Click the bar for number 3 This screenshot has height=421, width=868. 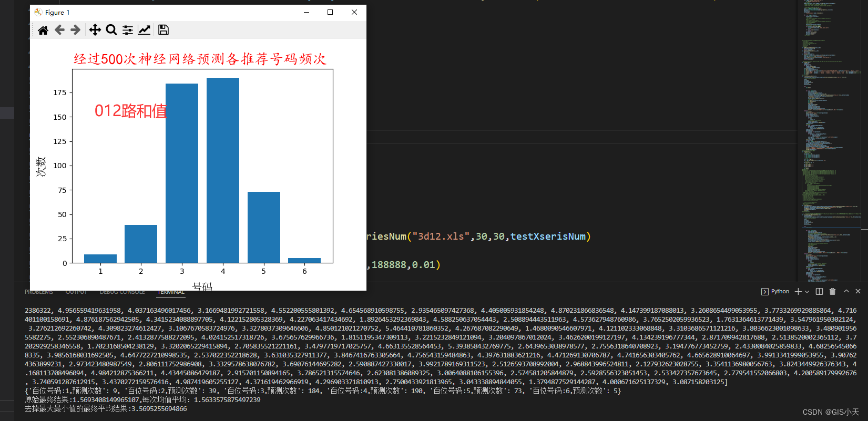click(182, 173)
